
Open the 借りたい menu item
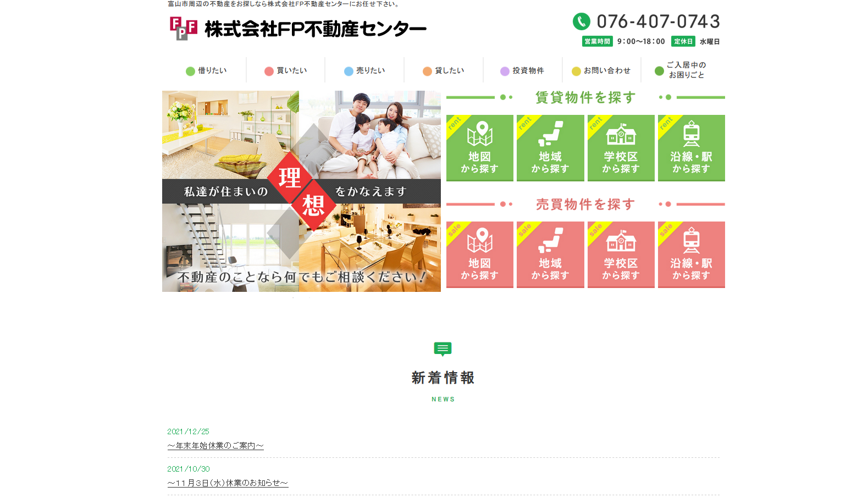coord(207,70)
